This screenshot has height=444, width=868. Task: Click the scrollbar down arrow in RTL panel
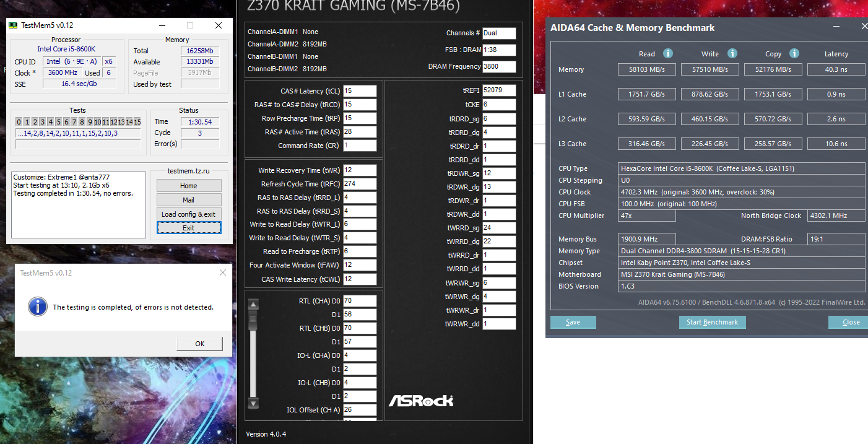pyautogui.click(x=253, y=403)
